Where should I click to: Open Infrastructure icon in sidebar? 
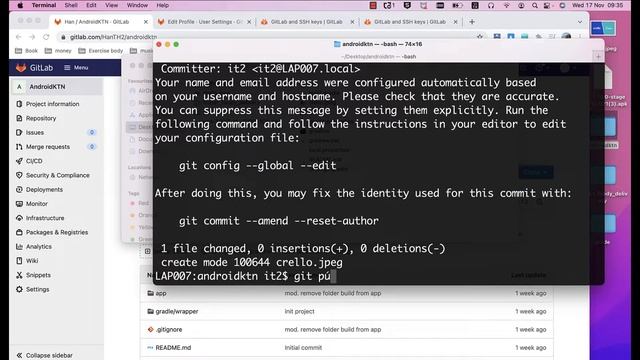click(x=19, y=218)
